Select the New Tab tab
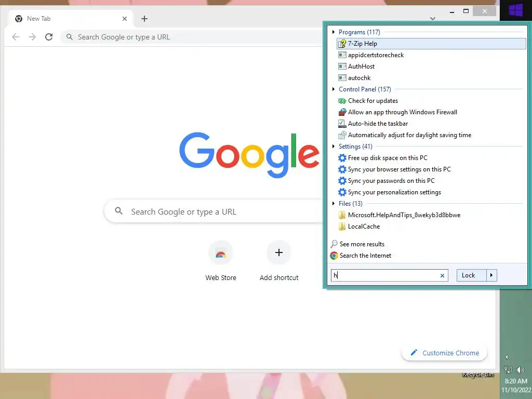The height and width of the screenshot is (399, 532). pyautogui.click(x=71, y=19)
